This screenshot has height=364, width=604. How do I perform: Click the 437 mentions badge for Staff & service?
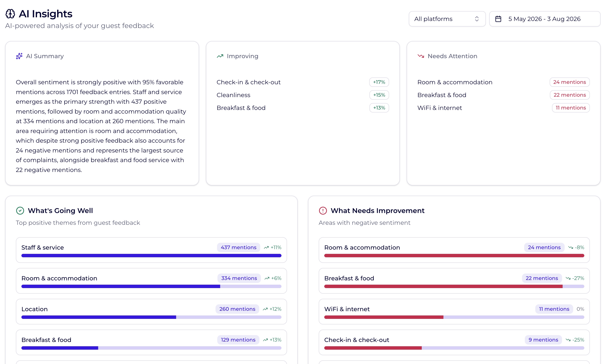pyautogui.click(x=238, y=247)
